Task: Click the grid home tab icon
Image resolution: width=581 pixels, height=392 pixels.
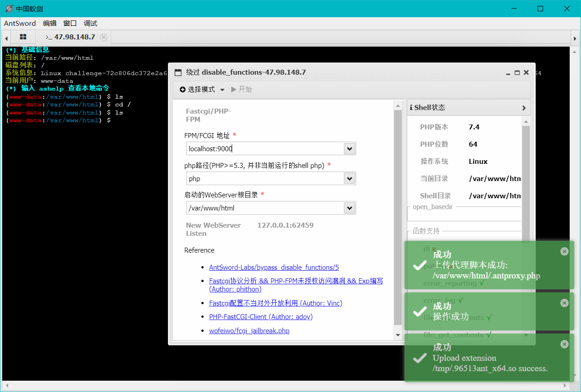Action: 23,37
